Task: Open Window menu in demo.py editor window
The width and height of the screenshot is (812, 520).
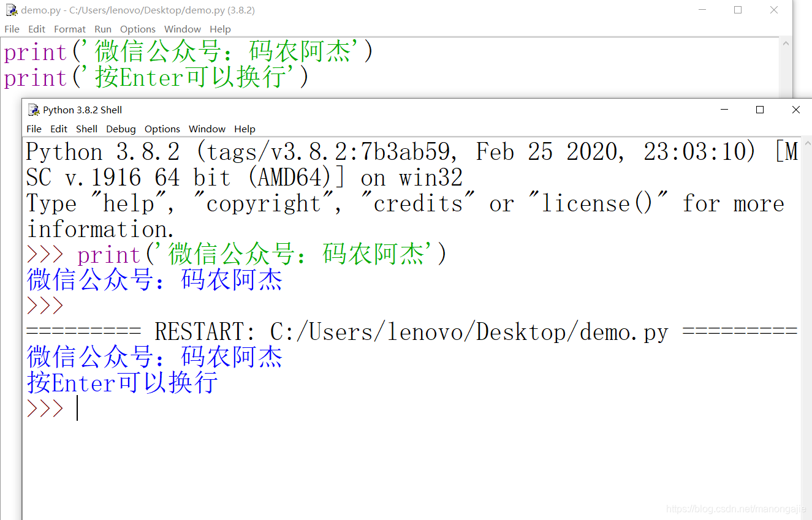Action: [183, 29]
